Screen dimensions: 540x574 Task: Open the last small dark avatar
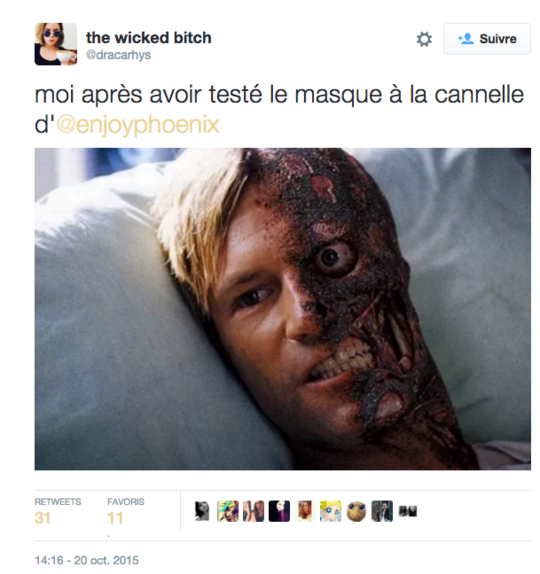pyautogui.click(x=408, y=511)
